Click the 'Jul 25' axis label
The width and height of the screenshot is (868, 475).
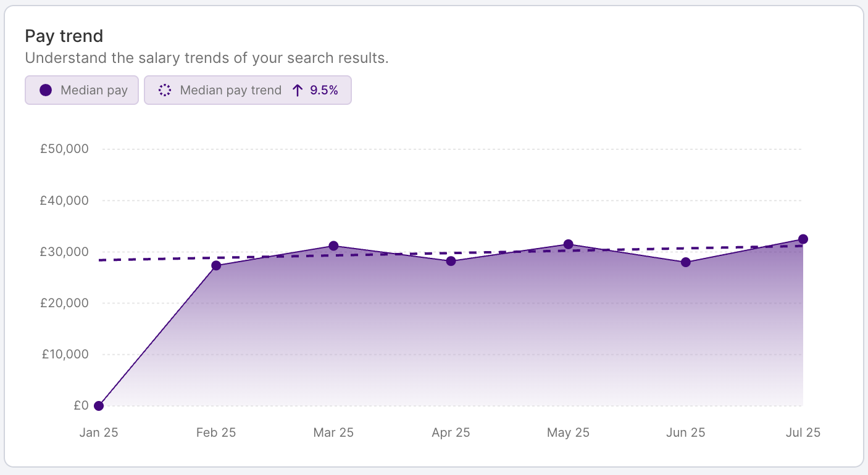coord(803,432)
